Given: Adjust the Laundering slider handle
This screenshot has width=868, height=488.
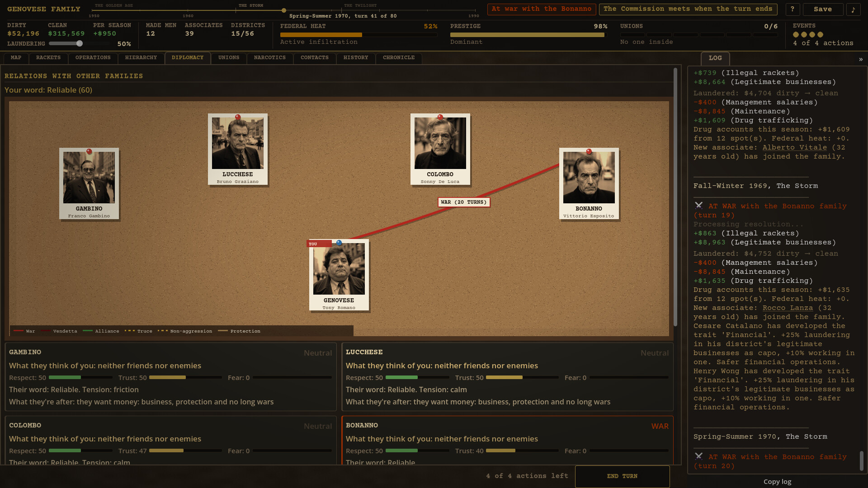Looking at the screenshot, I should pyautogui.click(x=80, y=43).
